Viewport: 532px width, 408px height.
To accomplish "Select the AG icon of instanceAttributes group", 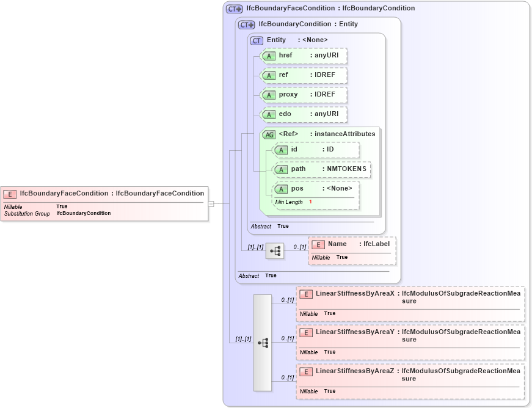I will pyautogui.click(x=269, y=134).
